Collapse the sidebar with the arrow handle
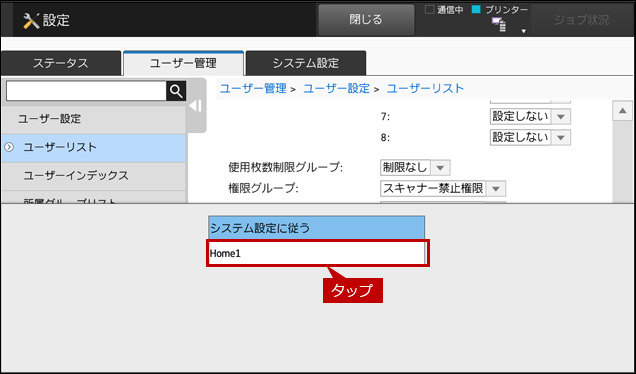 (x=196, y=106)
